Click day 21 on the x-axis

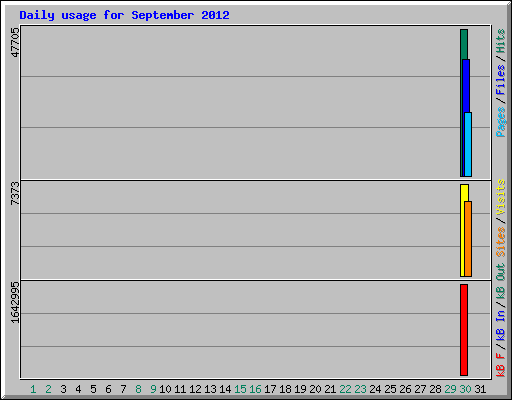(x=330, y=389)
